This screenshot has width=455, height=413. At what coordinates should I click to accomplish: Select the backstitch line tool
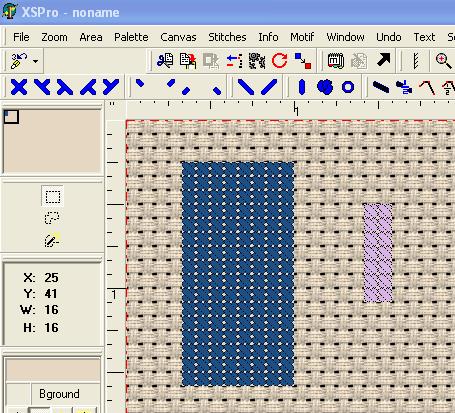381,87
